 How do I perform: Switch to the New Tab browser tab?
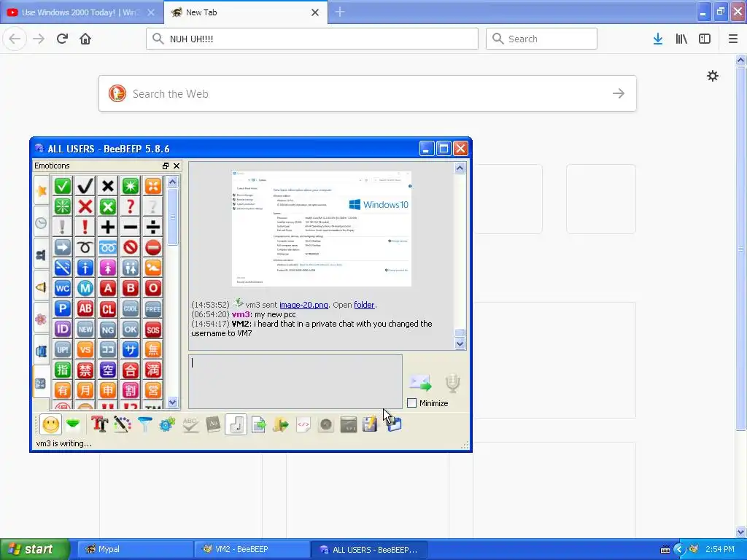tap(246, 12)
